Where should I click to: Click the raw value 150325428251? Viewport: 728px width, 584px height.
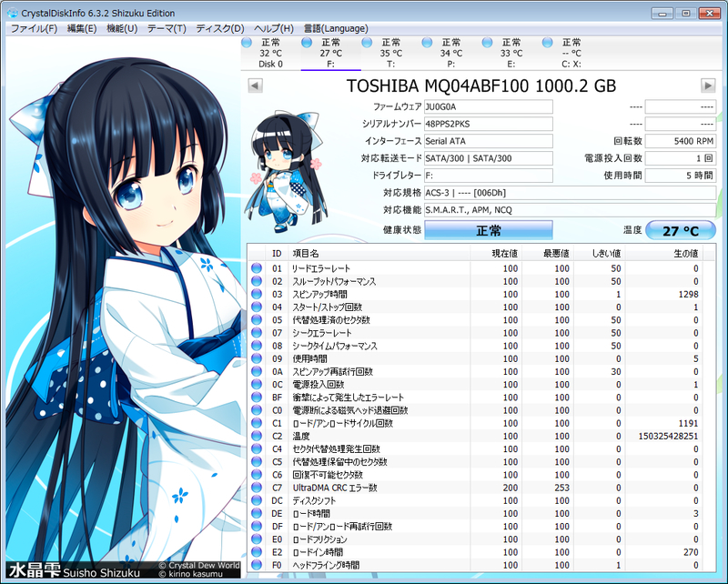668,436
